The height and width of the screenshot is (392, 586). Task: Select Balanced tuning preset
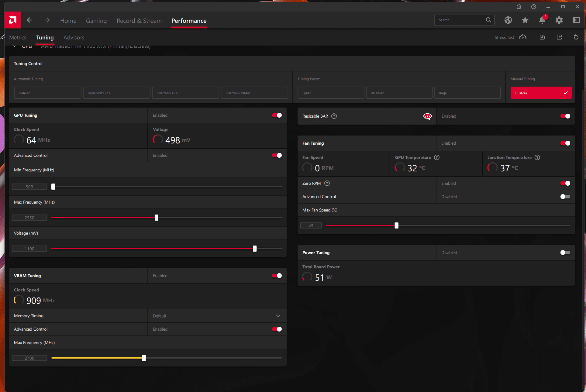[x=399, y=93]
